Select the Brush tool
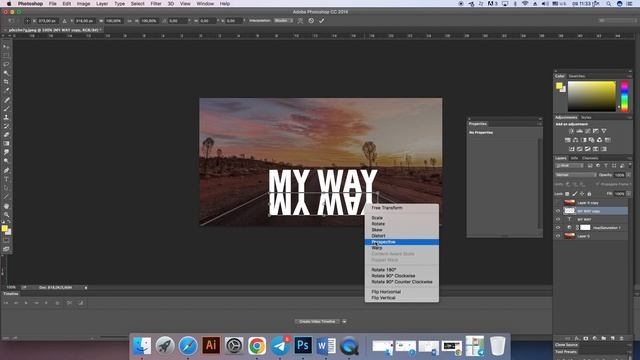Screen dimensions: 640x360 [6, 109]
